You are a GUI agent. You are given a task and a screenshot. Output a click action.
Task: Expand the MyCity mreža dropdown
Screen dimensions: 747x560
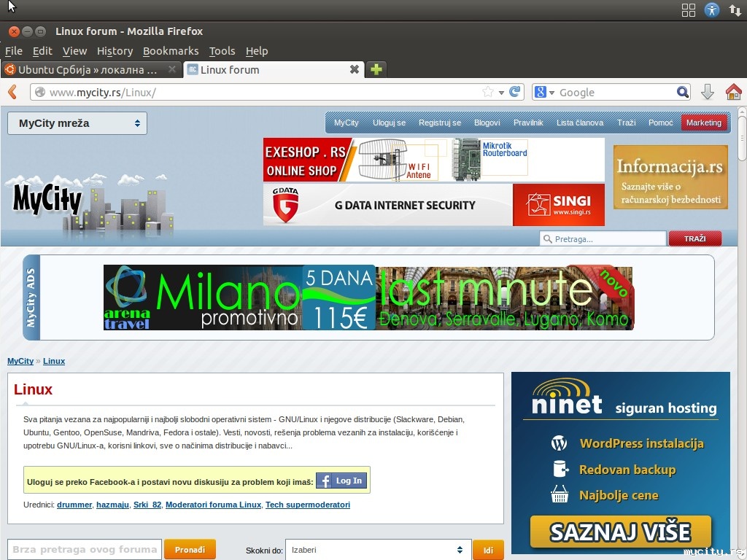77,123
